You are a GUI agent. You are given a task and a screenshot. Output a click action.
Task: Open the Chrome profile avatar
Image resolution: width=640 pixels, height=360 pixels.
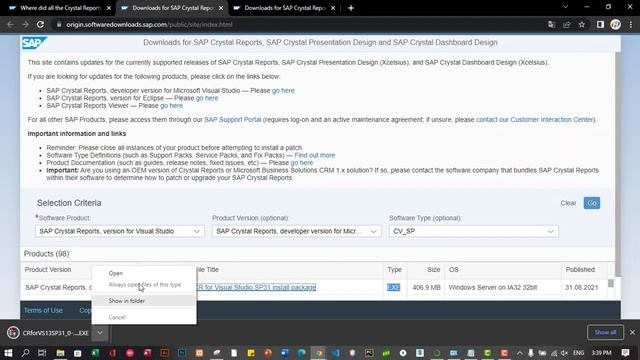click(616, 24)
